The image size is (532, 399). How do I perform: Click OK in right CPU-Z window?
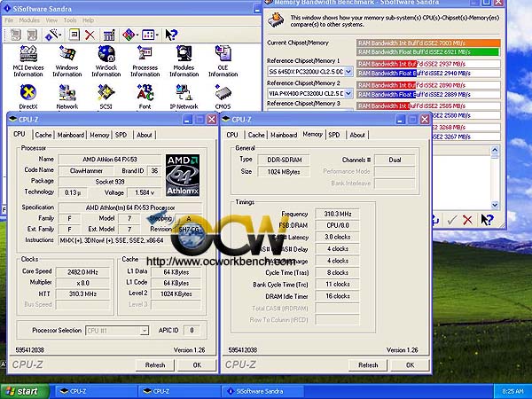pyautogui.click(x=411, y=365)
